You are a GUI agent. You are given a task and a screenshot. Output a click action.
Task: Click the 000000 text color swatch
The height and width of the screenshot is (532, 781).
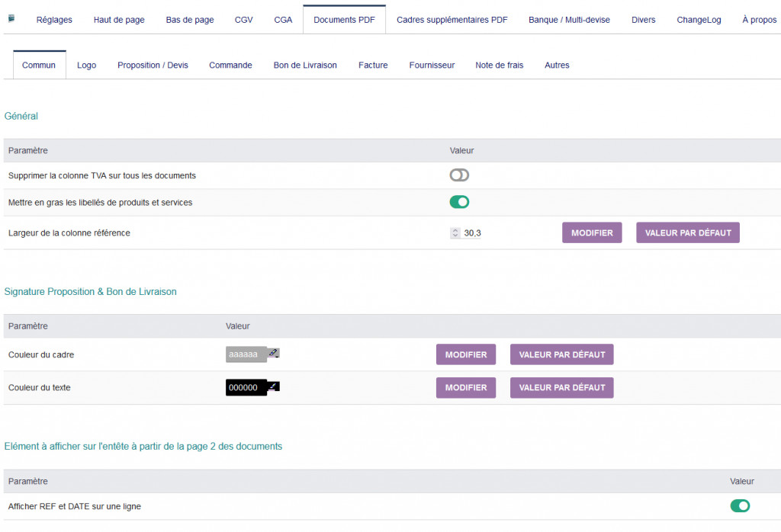(246, 388)
